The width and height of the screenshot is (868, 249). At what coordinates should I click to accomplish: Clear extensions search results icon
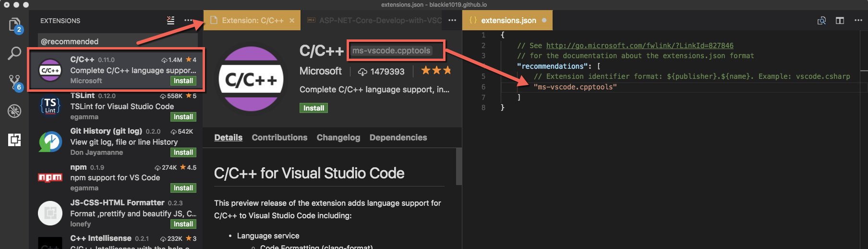(170, 21)
